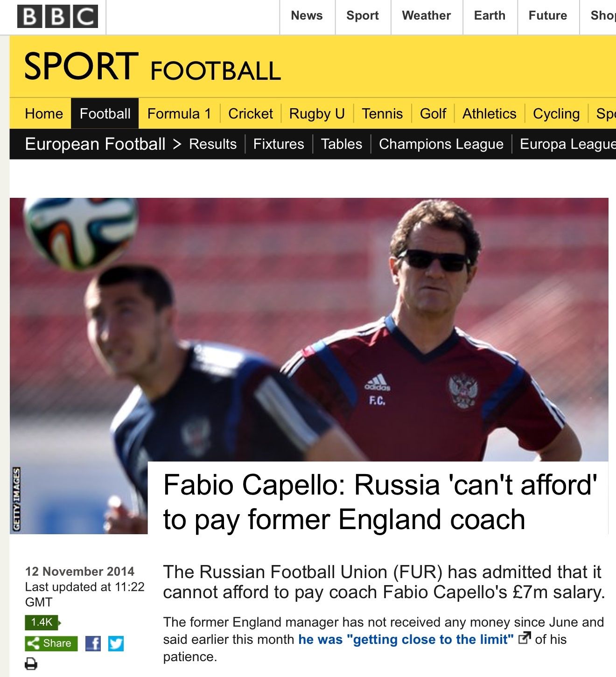This screenshot has width=616, height=677.
Task: Follow "getting close to the limit" link
Action: [x=406, y=639]
